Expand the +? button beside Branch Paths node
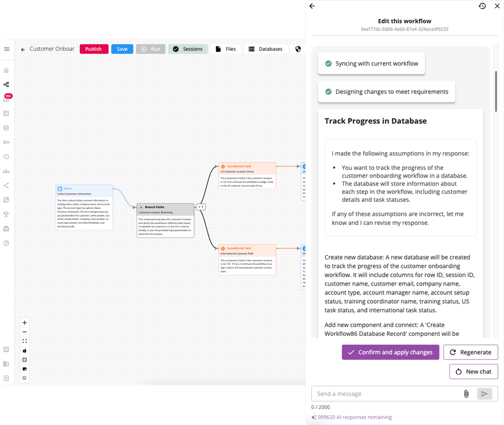504x425 pixels. tap(201, 207)
